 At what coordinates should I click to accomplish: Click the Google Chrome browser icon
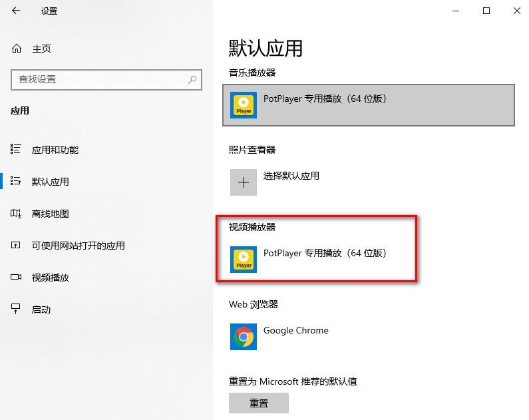coord(244,337)
